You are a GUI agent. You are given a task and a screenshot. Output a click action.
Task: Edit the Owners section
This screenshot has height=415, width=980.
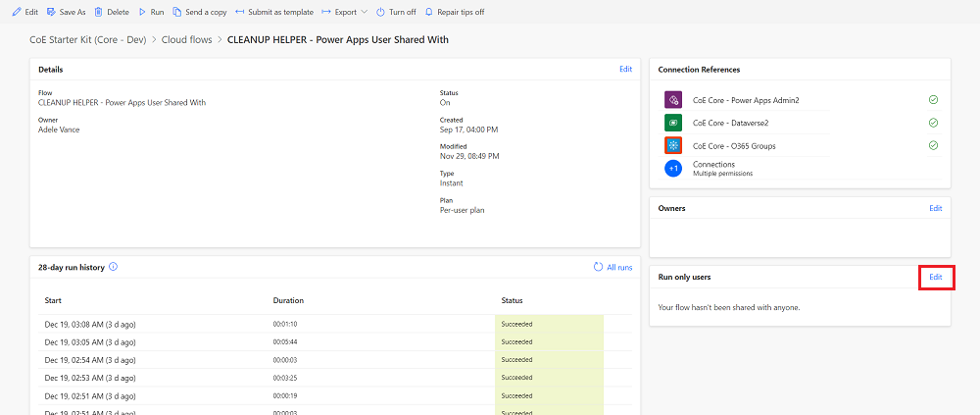pos(936,208)
